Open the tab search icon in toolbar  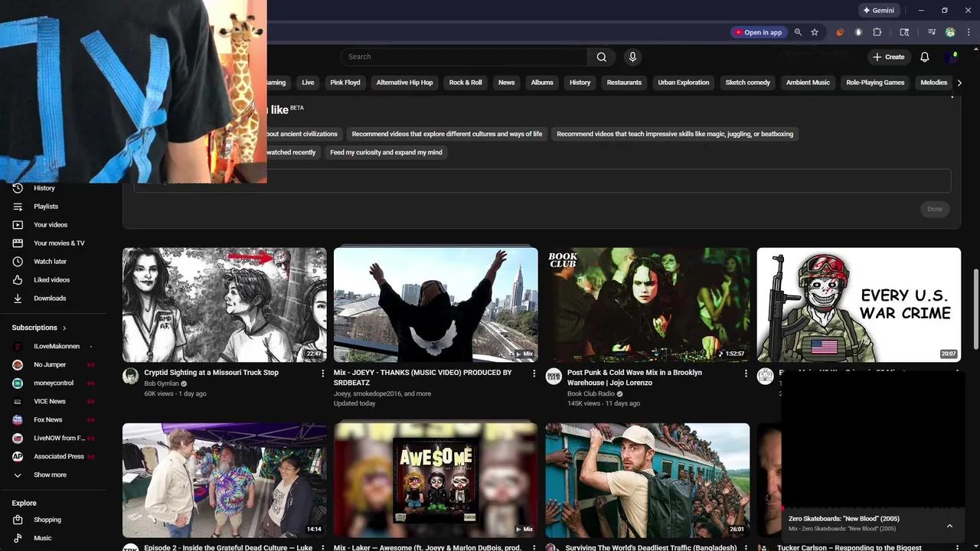[904, 32]
